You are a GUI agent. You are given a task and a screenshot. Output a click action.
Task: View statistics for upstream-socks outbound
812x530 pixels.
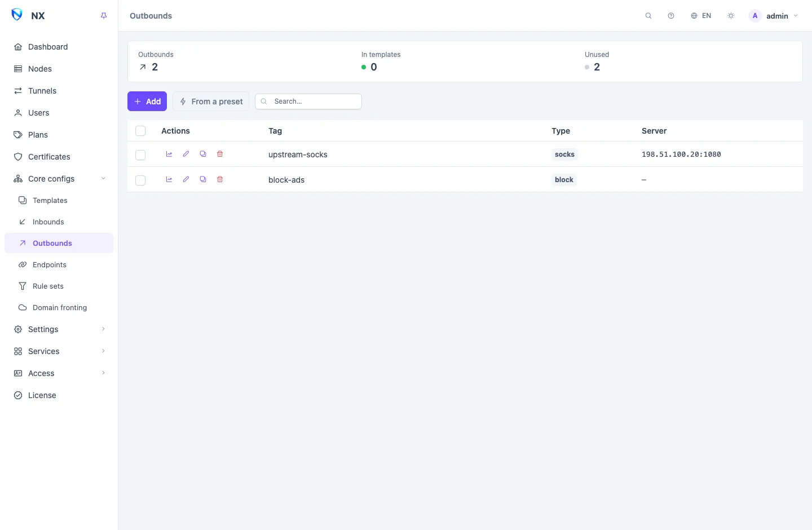(x=169, y=154)
